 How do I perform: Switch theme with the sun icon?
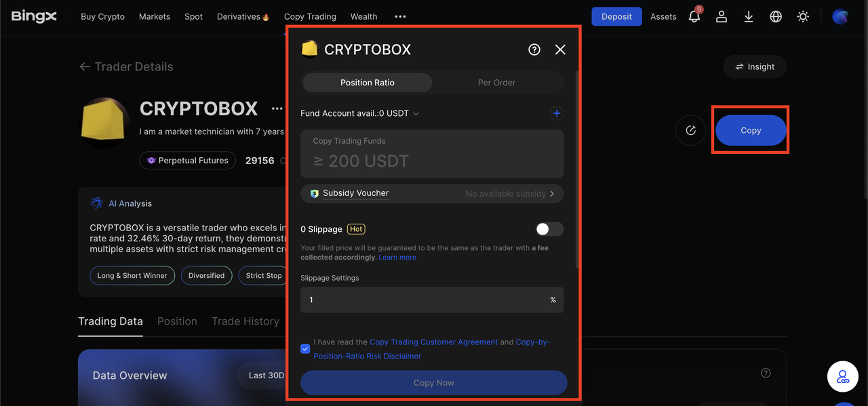(803, 17)
